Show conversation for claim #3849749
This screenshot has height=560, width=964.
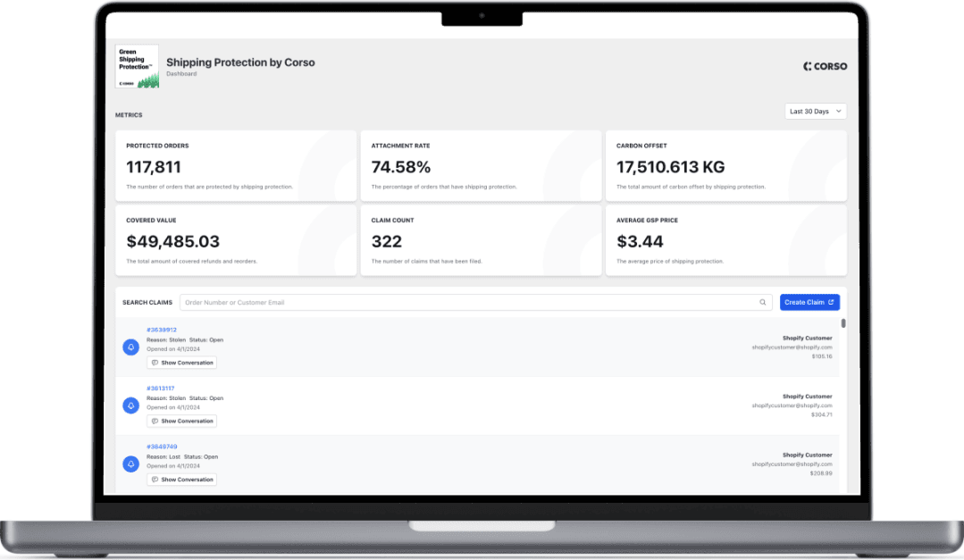pyautogui.click(x=182, y=480)
